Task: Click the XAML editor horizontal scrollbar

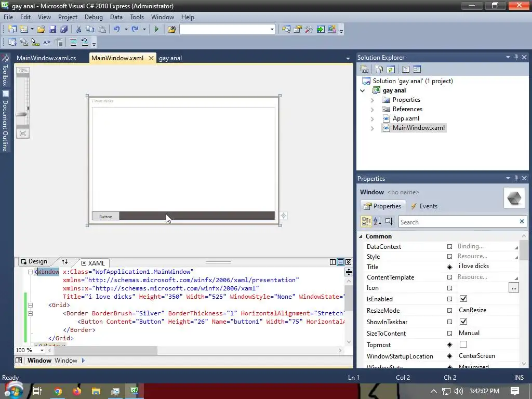Action: [x=105, y=350]
